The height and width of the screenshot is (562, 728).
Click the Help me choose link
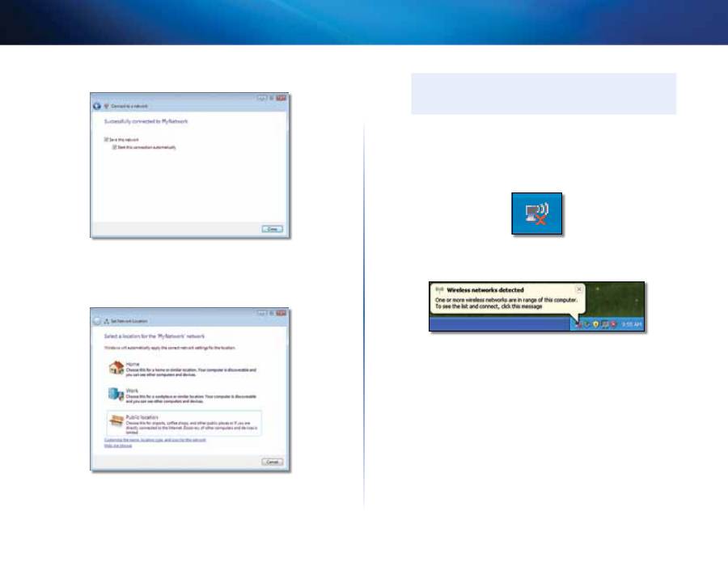117,446
